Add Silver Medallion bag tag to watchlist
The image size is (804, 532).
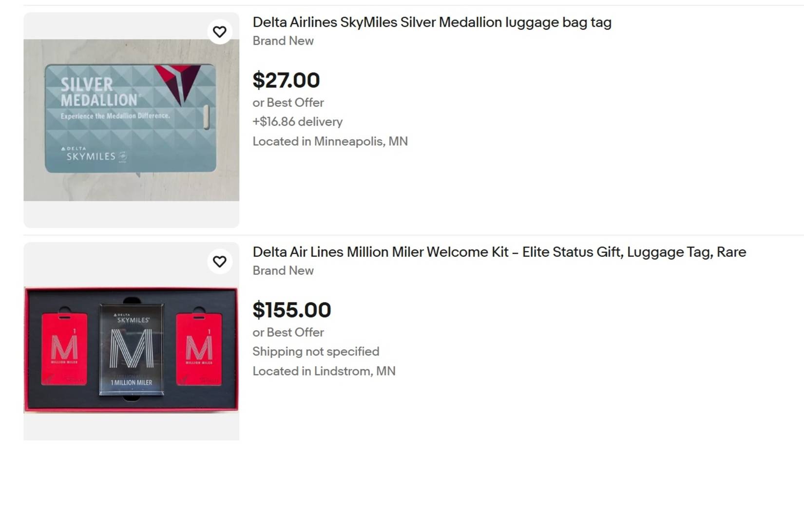[220, 31]
